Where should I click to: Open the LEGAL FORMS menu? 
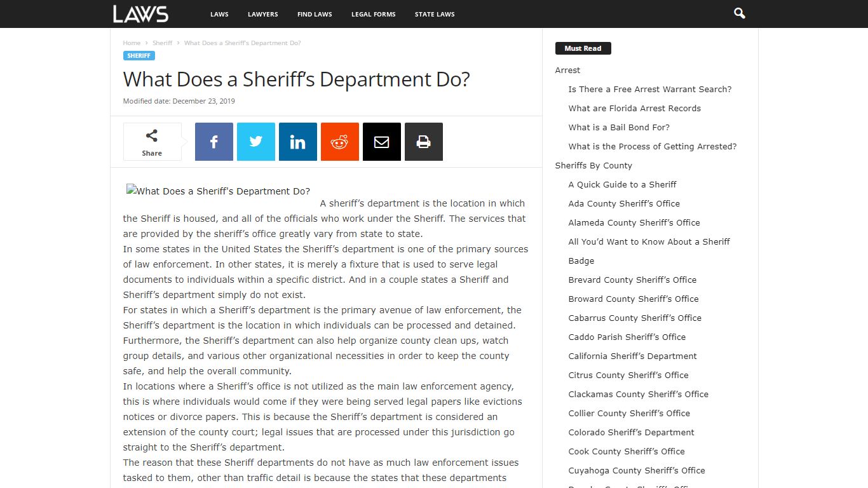point(374,14)
